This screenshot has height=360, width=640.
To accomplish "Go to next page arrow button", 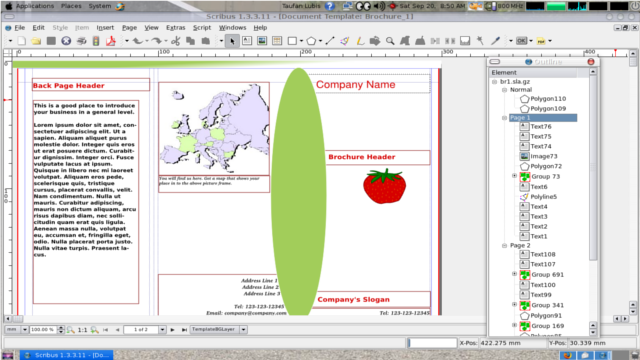I will click(172, 329).
